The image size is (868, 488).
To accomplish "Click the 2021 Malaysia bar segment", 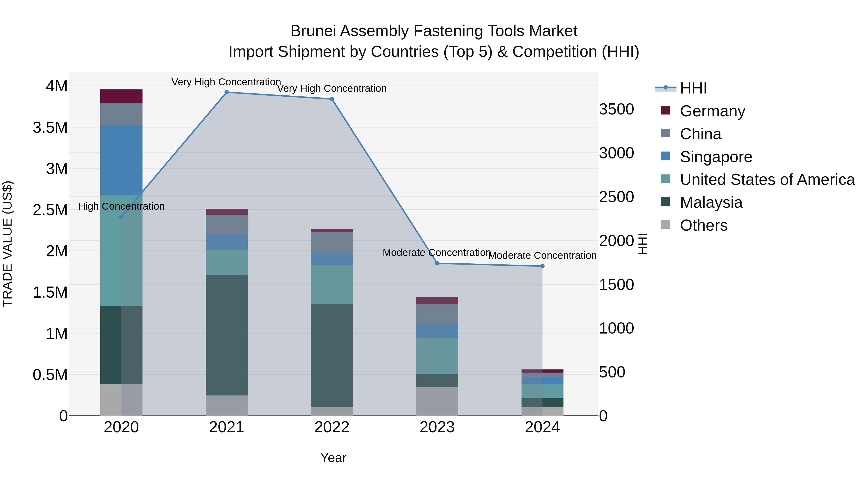I will coord(227,335).
